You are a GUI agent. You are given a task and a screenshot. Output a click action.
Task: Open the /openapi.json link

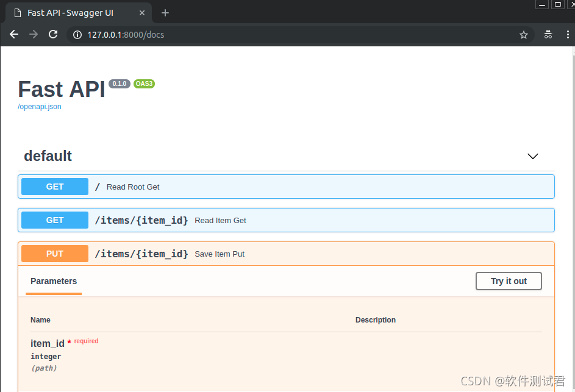coord(40,107)
